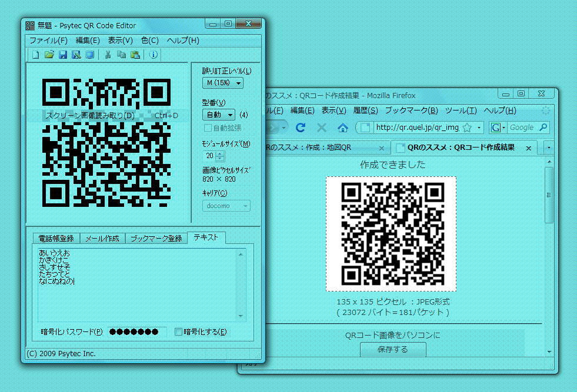Open the ツール(T) menu in Firefox
This screenshot has width=577, height=392.
461,110
